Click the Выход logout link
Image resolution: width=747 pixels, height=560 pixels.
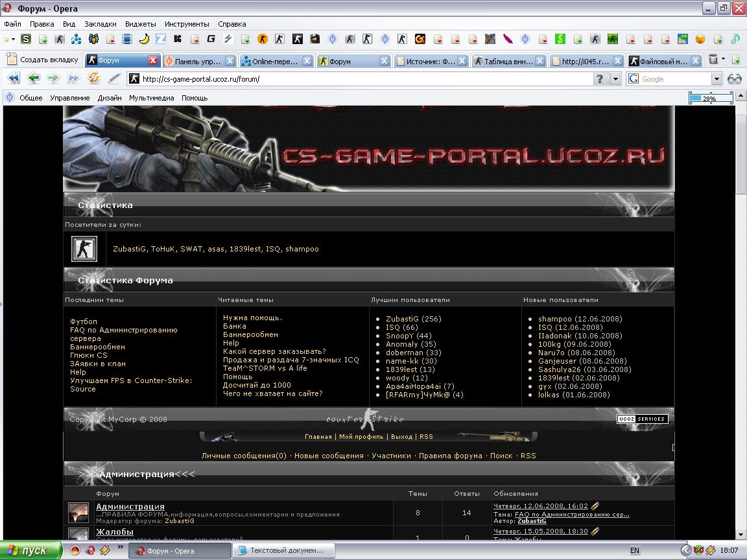click(401, 437)
